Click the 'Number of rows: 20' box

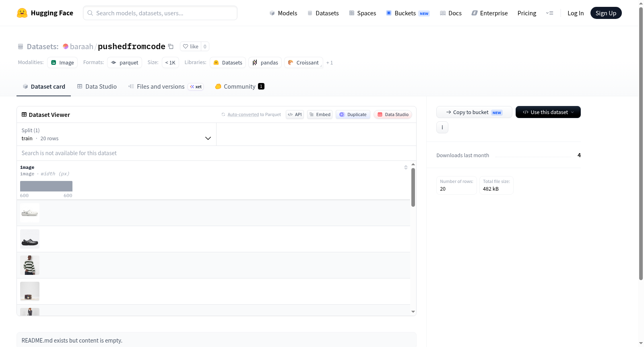coord(456,185)
